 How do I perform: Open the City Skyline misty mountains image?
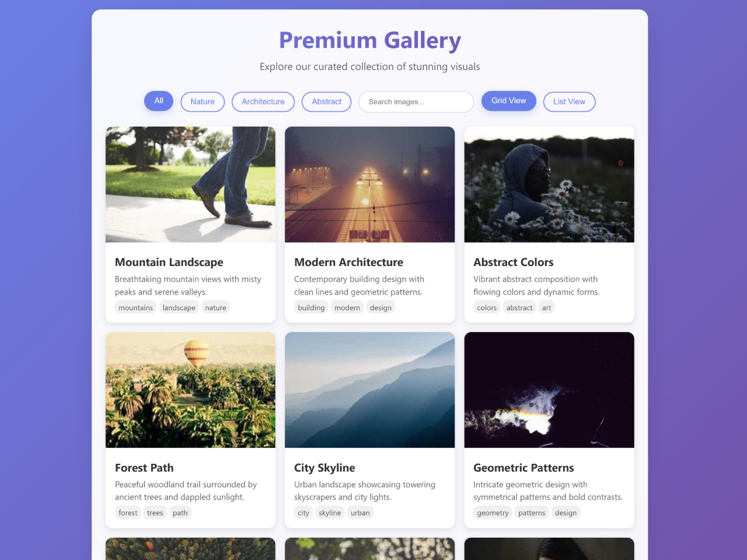point(369,390)
